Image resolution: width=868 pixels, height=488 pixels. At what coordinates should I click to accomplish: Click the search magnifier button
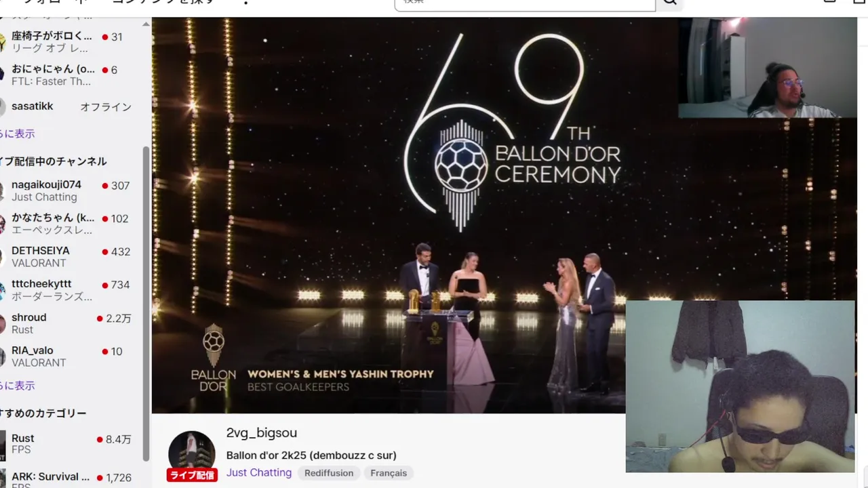(x=669, y=3)
